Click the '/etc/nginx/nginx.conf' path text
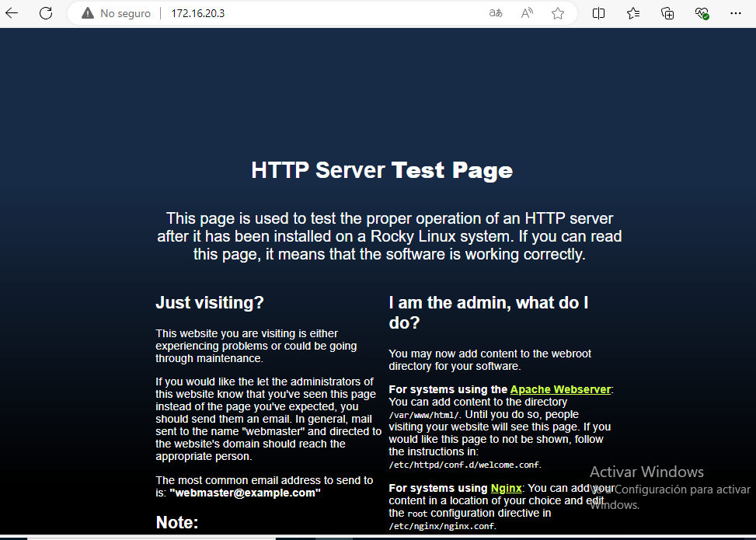 [x=441, y=526]
